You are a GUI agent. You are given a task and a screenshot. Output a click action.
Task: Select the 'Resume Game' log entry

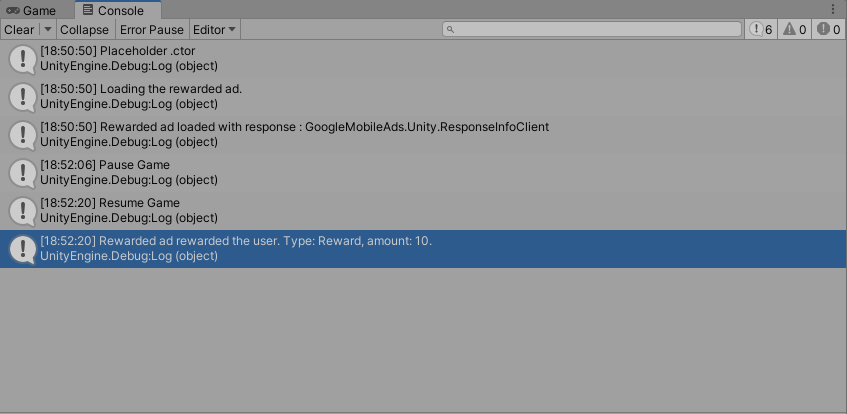[x=424, y=210]
